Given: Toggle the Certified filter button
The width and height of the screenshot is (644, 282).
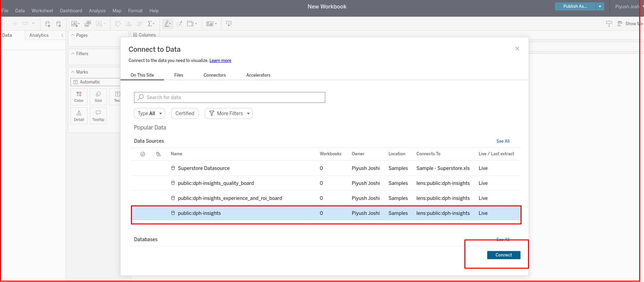Looking at the screenshot, I should click(x=185, y=113).
